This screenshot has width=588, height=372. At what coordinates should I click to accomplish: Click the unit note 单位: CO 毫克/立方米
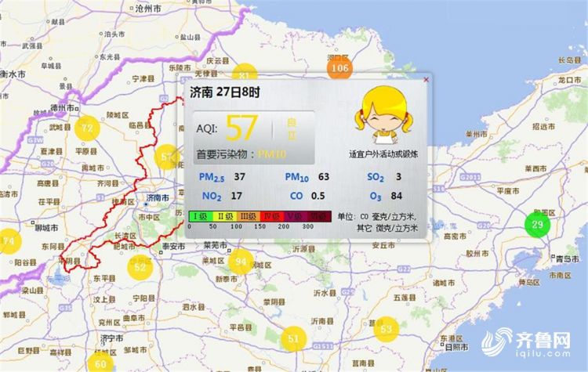(377, 216)
